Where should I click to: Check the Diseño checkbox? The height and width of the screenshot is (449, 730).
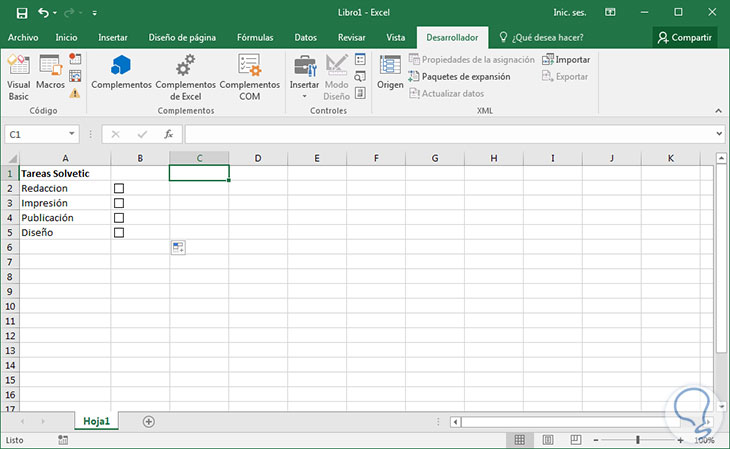coord(119,232)
